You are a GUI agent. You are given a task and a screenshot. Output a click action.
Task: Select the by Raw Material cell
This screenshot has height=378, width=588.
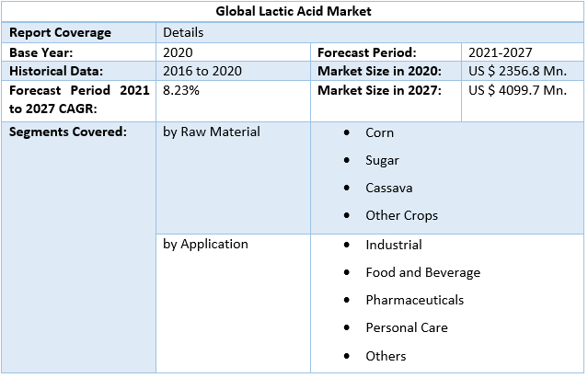coord(212,132)
